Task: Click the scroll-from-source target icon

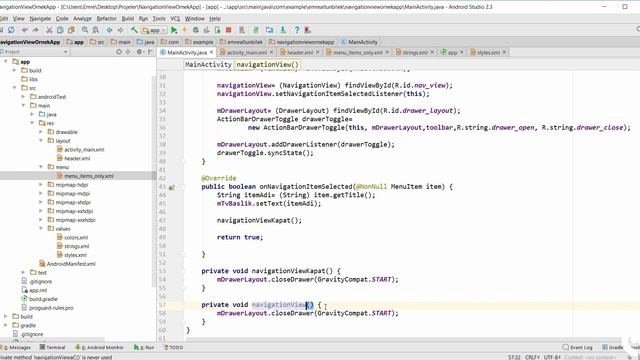Action: click(119, 52)
